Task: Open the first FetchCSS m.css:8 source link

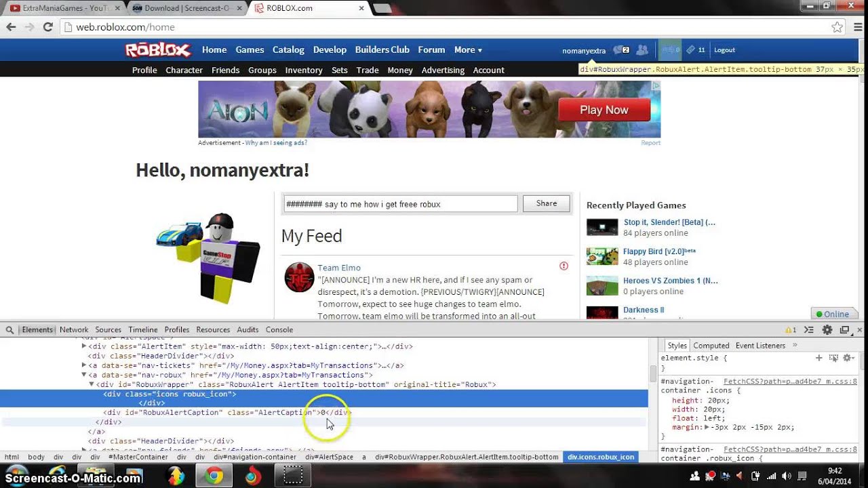Action: (x=790, y=382)
